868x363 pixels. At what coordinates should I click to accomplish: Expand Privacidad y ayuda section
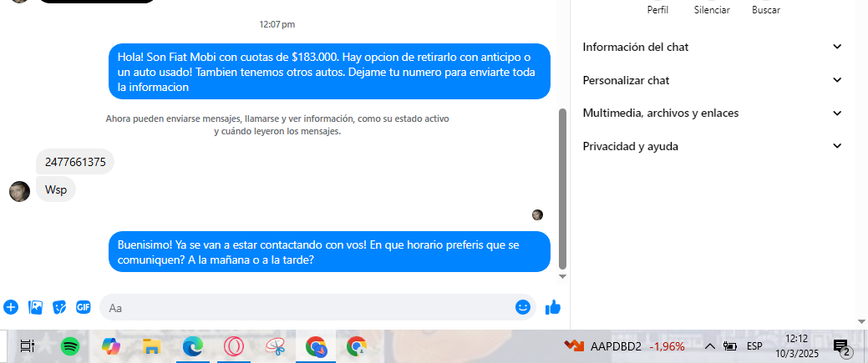click(712, 146)
